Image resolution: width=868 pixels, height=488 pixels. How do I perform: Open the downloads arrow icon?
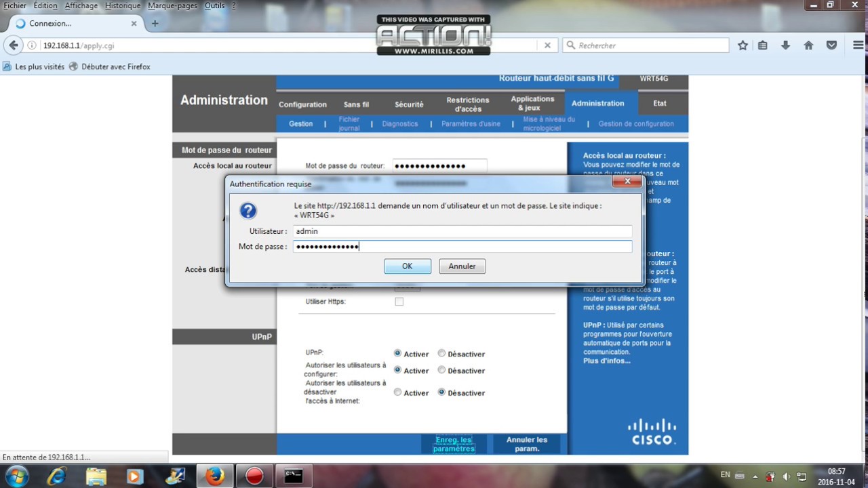(785, 45)
